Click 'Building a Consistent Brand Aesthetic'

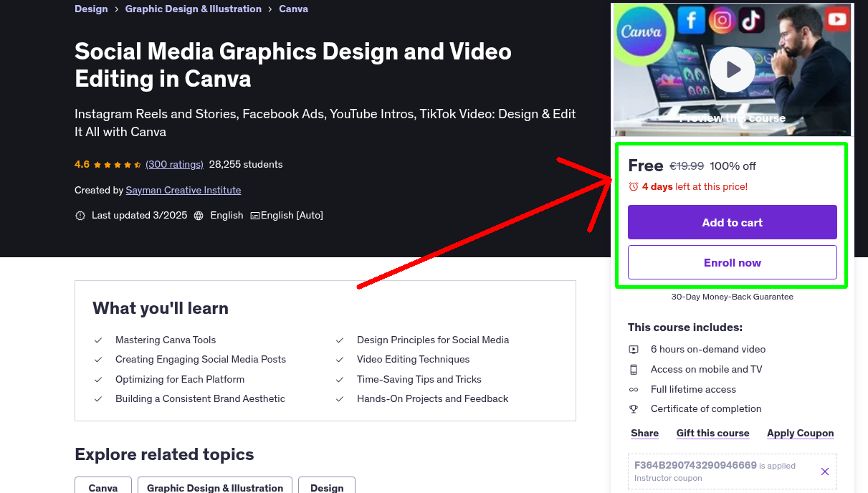tap(200, 398)
